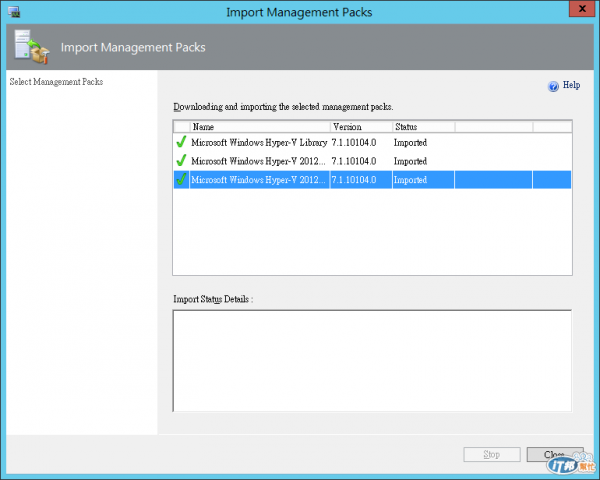
Task: Open the Help link
Action: coord(571,85)
